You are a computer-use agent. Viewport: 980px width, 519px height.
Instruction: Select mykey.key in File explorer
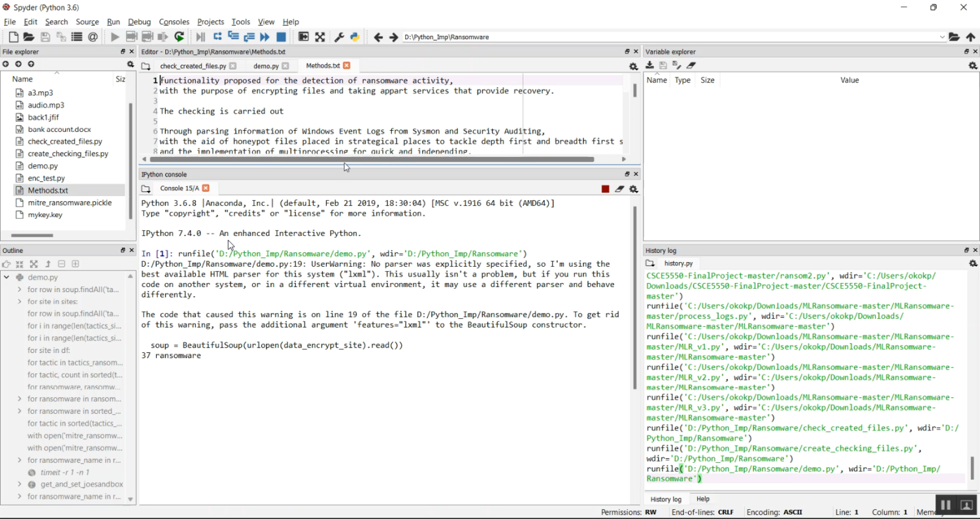click(45, 214)
